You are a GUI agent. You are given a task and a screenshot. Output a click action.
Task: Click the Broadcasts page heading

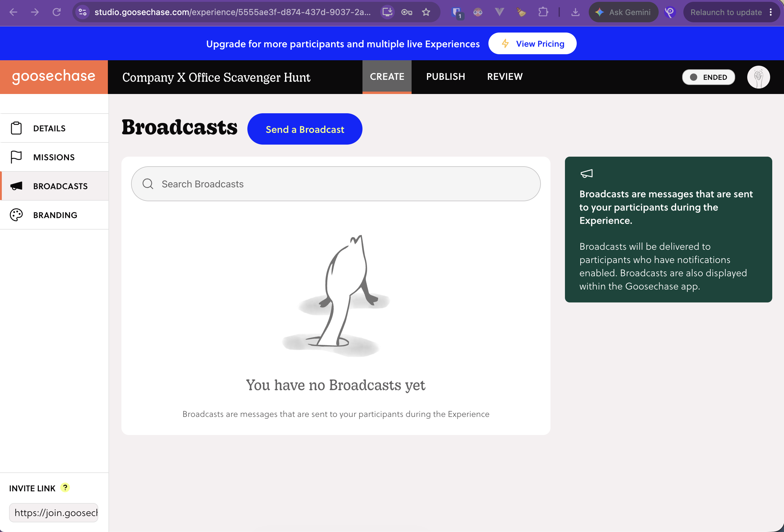[x=180, y=127]
